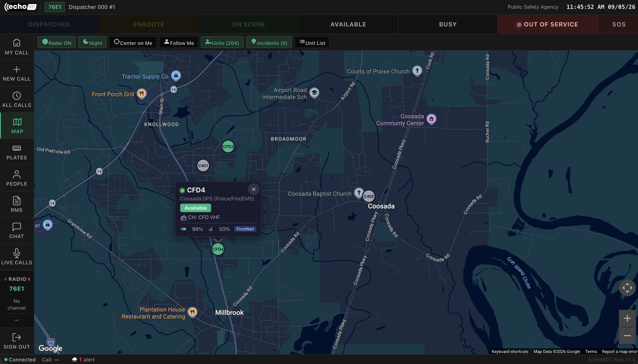Click Plantation House Restaurant pin
Viewport: 638px width, 364px height.
[192, 312]
